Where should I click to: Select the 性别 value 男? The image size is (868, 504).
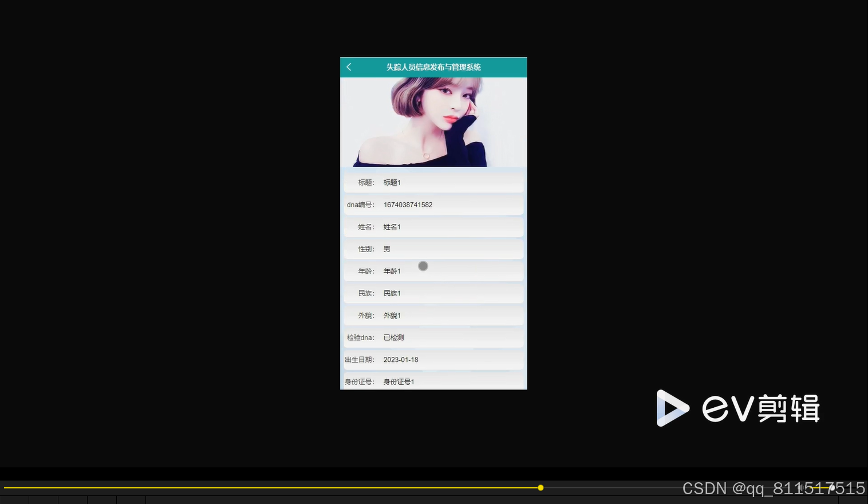(387, 249)
